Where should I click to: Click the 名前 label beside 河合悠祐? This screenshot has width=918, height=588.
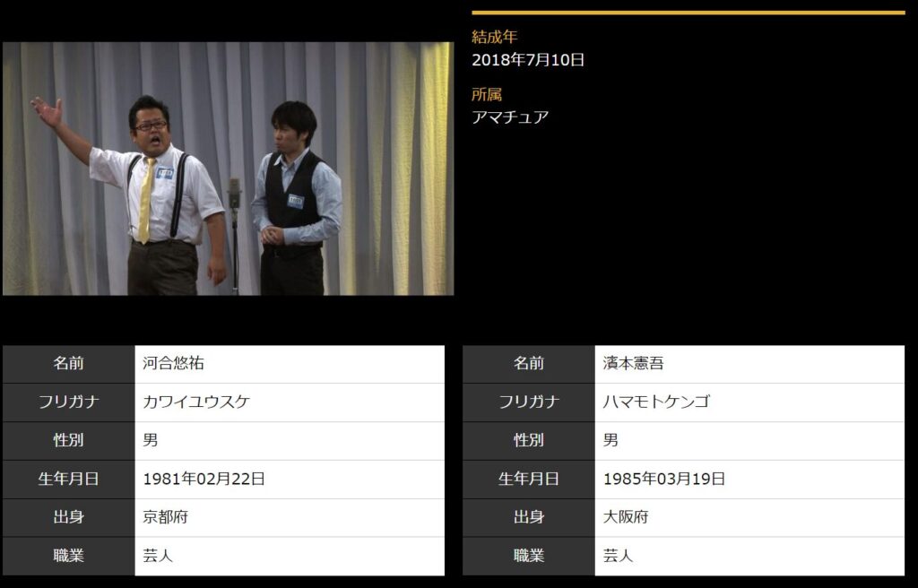click(x=68, y=364)
